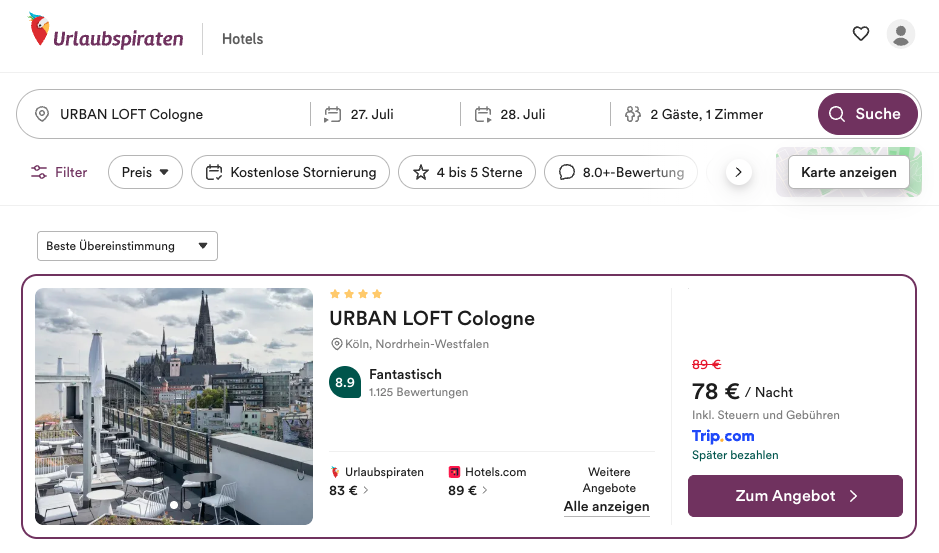Click the hotel rooftop terrace photo
The height and width of the screenshot is (553, 939).
(174, 406)
